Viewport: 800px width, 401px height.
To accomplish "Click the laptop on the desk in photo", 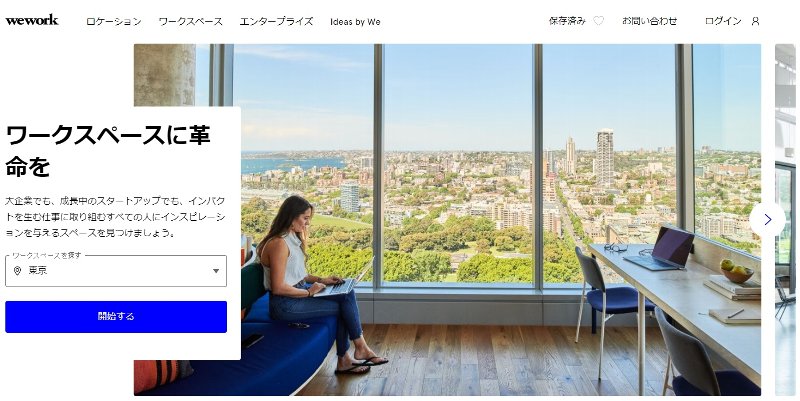I will [x=659, y=248].
